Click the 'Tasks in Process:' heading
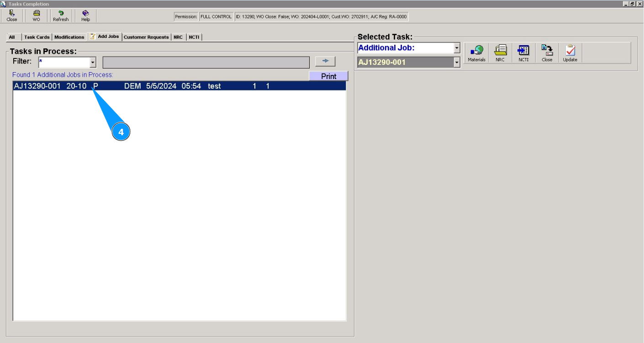The image size is (644, 343). tap(43, 52)
